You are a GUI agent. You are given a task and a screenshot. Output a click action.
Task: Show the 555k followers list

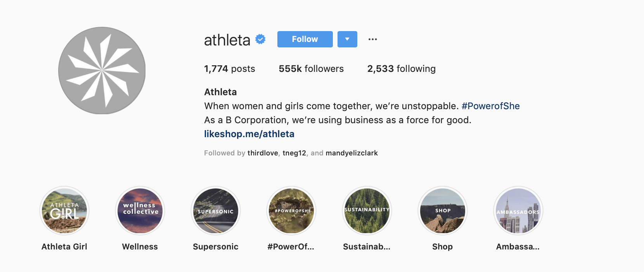(311, 69)
